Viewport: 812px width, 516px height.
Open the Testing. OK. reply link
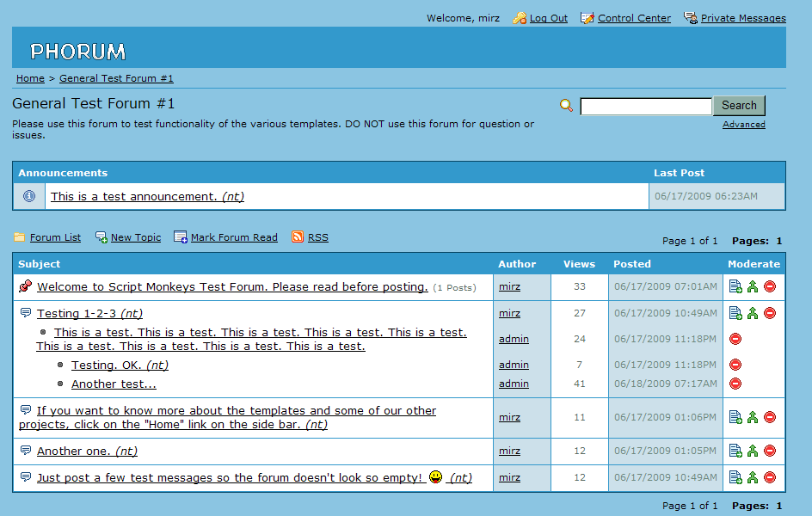[120, 365]
